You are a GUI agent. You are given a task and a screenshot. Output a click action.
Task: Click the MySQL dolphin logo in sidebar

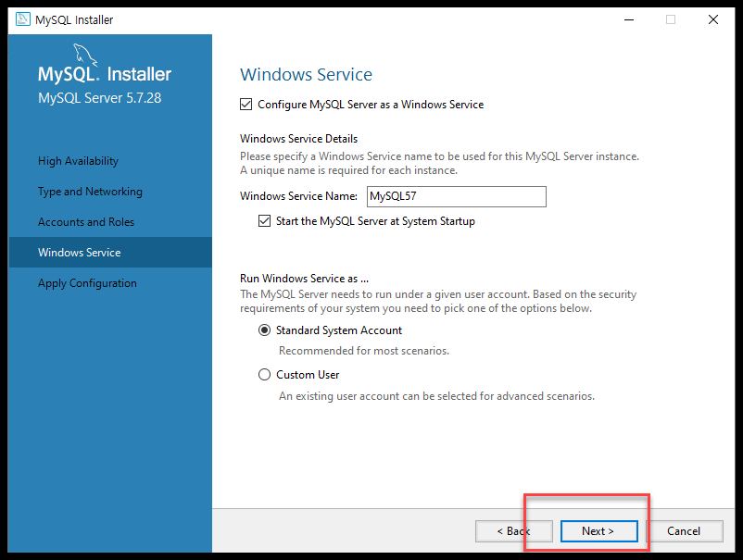(85, 55)
